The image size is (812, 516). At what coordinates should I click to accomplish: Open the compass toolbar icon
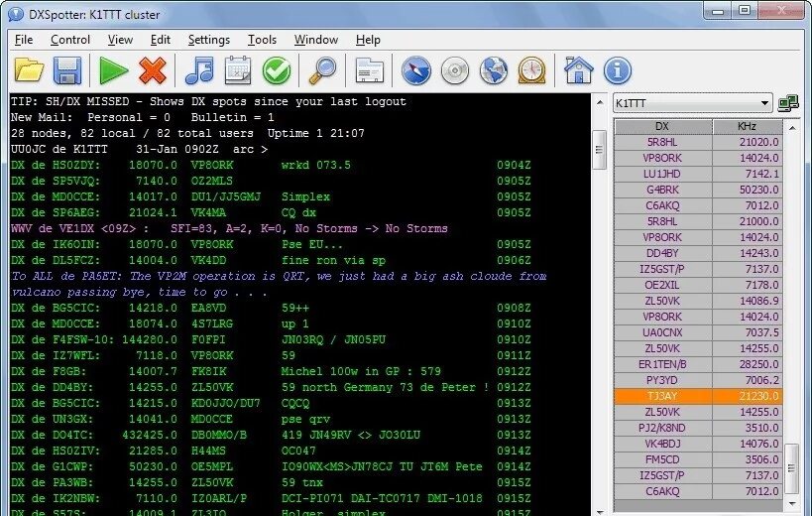click(415, 70)
